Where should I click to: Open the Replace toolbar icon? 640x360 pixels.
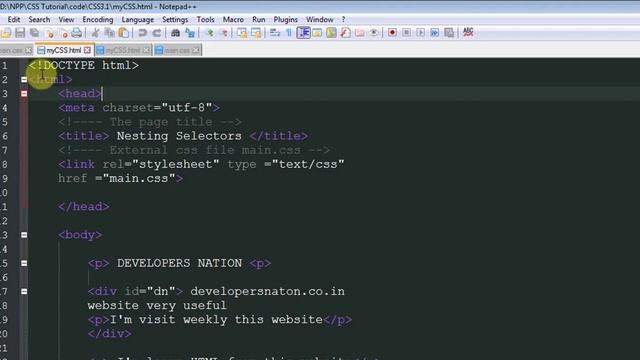[190, 33]
